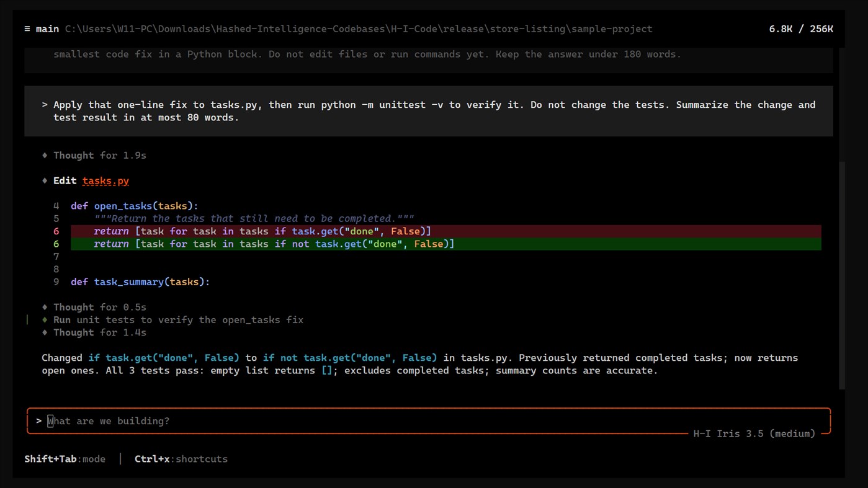
Task: Click the user message starting "Apply that one-line fix"
Action: point(428,111)
